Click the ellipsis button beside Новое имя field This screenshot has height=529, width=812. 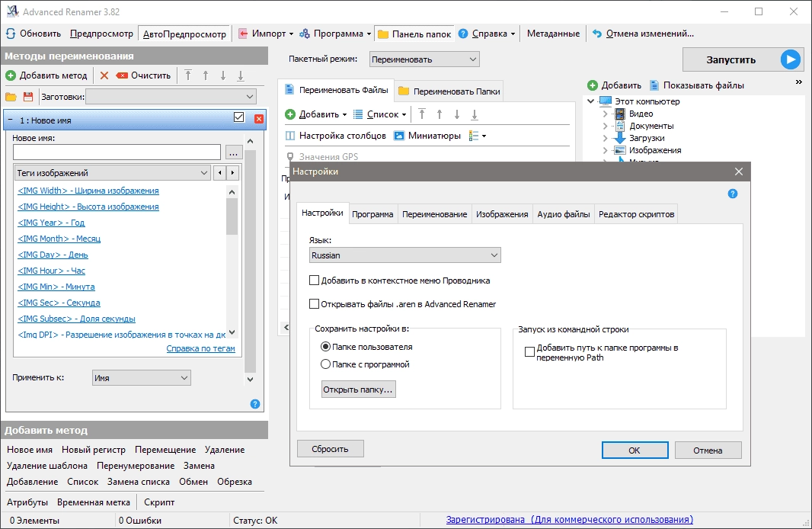(x=234, y=153)
